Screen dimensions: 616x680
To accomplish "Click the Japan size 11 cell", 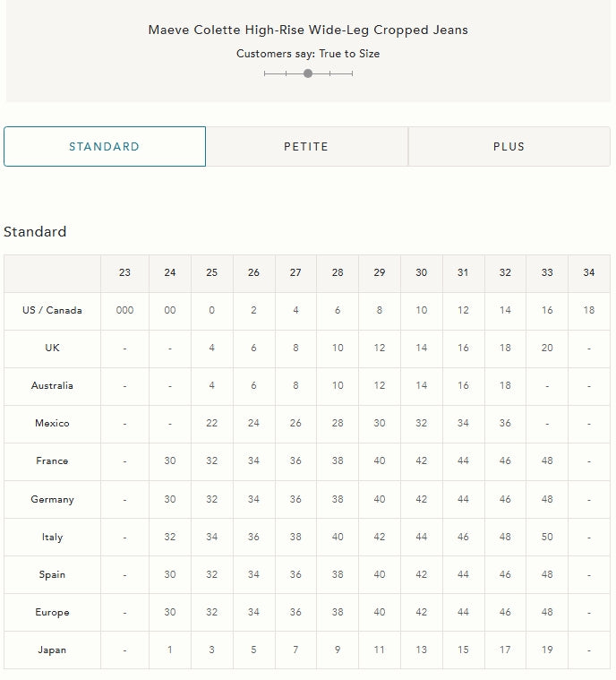I will click(380, 650).
